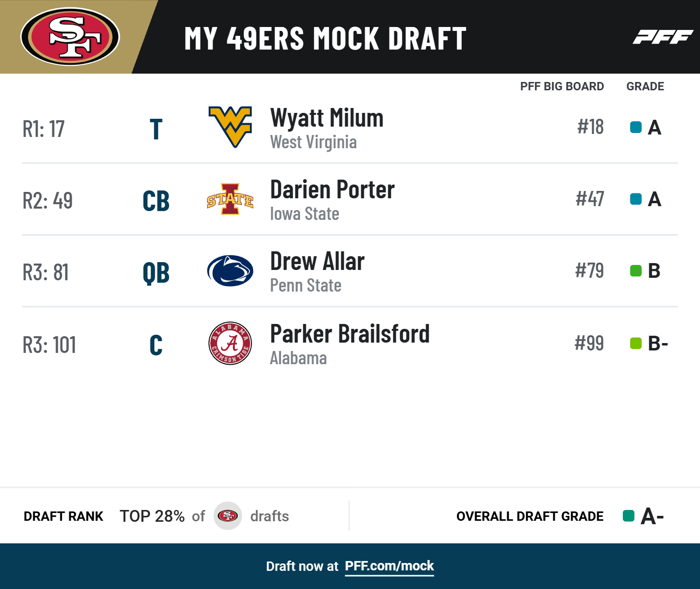Select player name Wyatt Milum
Viewport: 700px width, 589px height.
click(327, 118)
